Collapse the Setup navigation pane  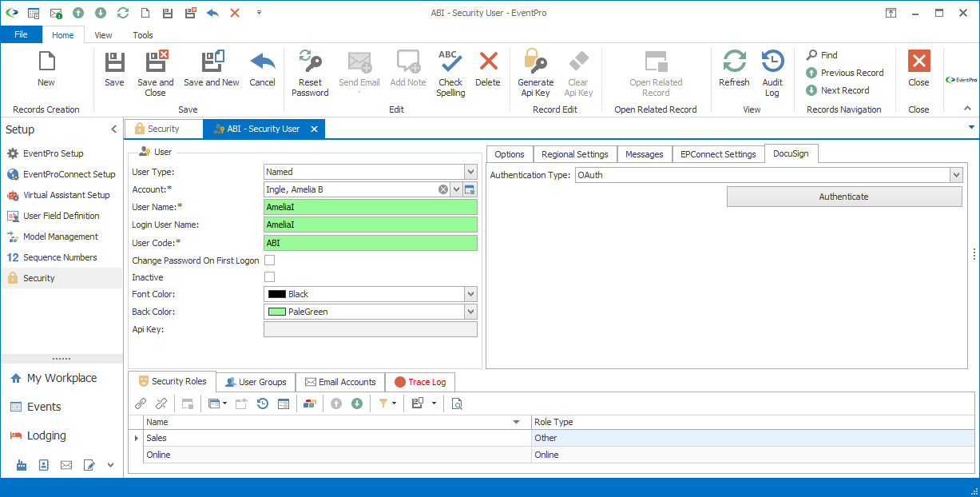coord(113,129)
